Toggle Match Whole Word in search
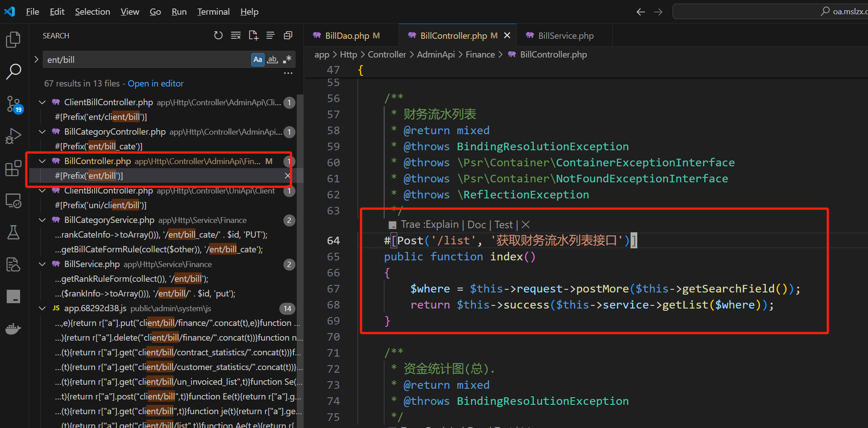The height and width of the screenshot is (428, 868). [x=272, y=59]
